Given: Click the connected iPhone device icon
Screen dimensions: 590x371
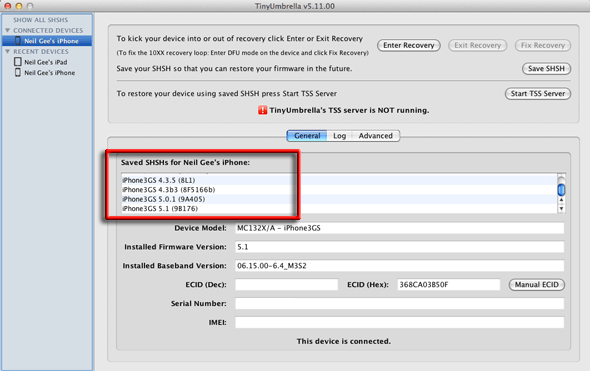Looking at the screenshot, I should (18, 41).
